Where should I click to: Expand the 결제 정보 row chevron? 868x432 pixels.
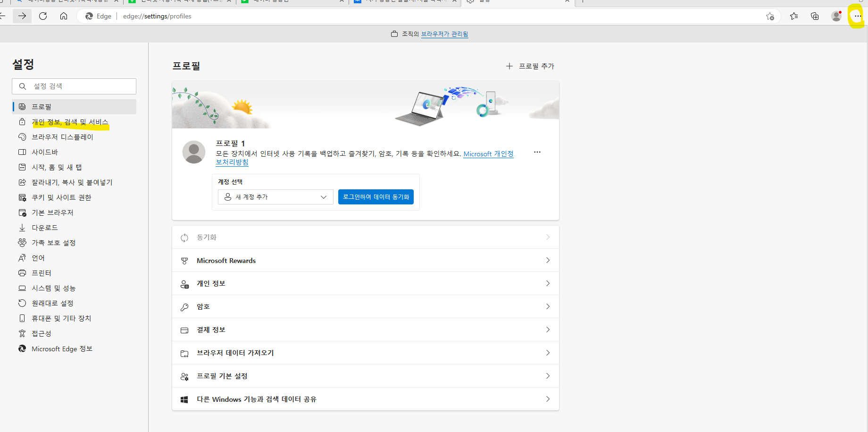click(548, 330)
